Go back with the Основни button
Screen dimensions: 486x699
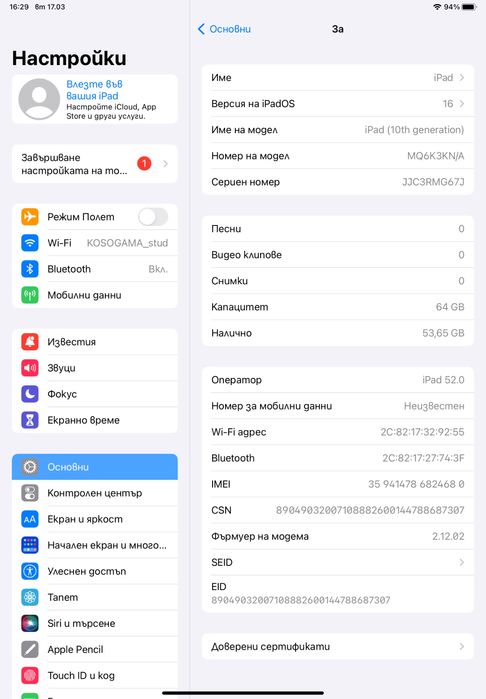click(224, 29)
